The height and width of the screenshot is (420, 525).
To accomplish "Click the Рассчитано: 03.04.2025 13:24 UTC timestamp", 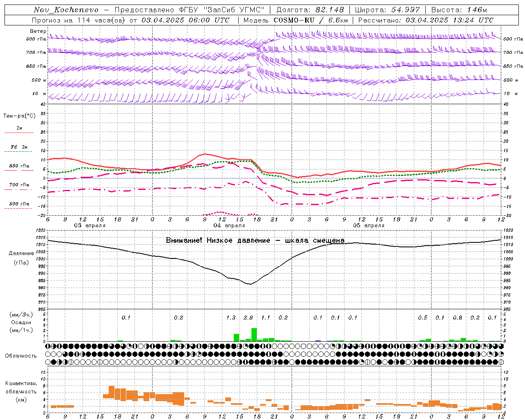I will pyautogui.click(x=426, y=20).
